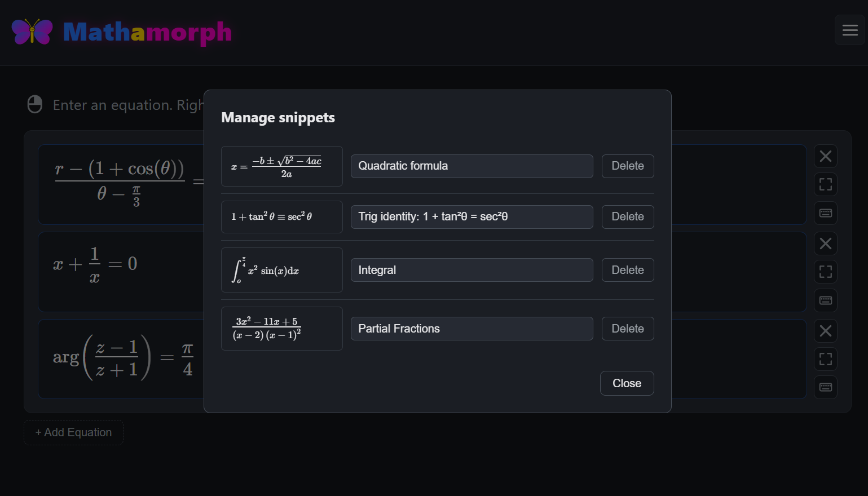868x496 pixels.
Task: Click the mouse hint icon
Action: [35, 104]
